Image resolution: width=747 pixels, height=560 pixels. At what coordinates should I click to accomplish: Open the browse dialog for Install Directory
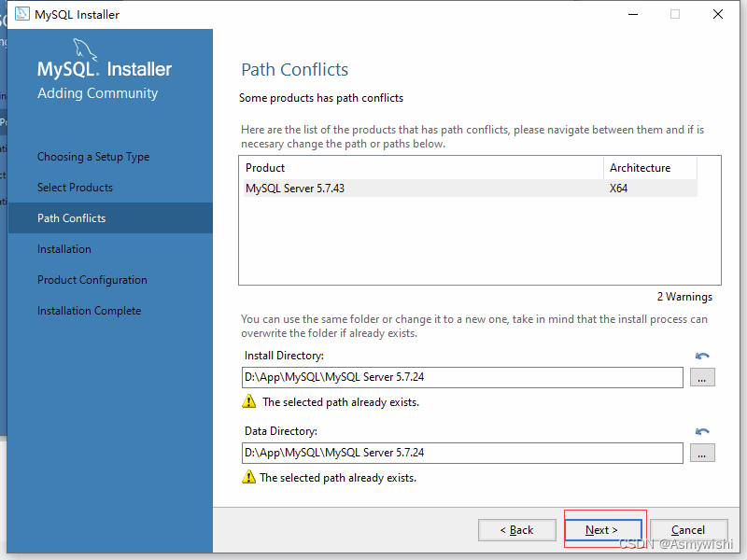[x=702, y=377]
